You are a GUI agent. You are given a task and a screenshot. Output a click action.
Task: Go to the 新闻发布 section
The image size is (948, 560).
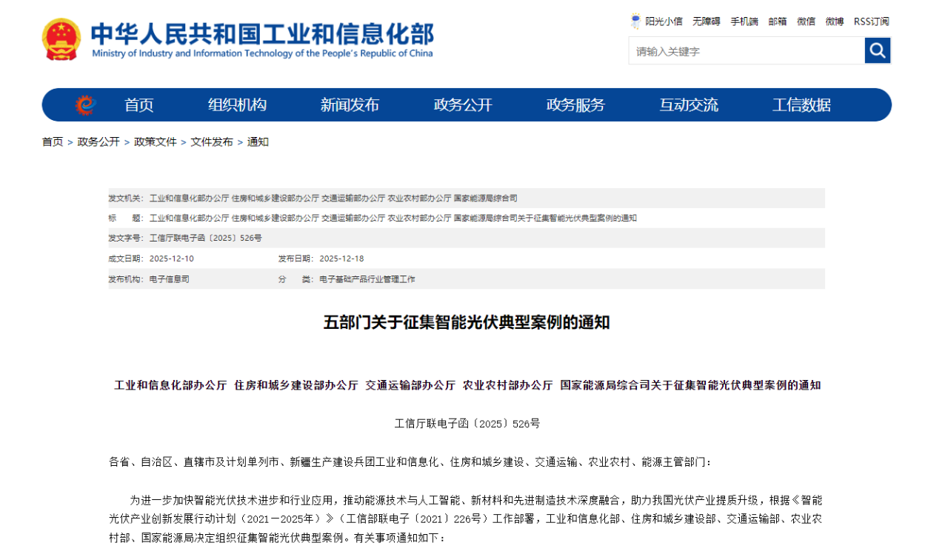point(350,105)
